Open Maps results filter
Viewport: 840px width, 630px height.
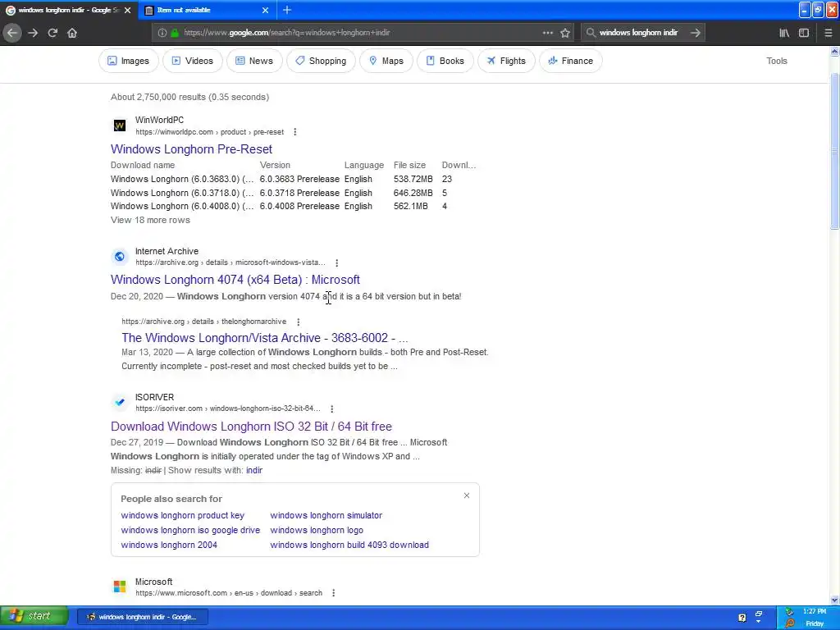(x=386, y=61)
